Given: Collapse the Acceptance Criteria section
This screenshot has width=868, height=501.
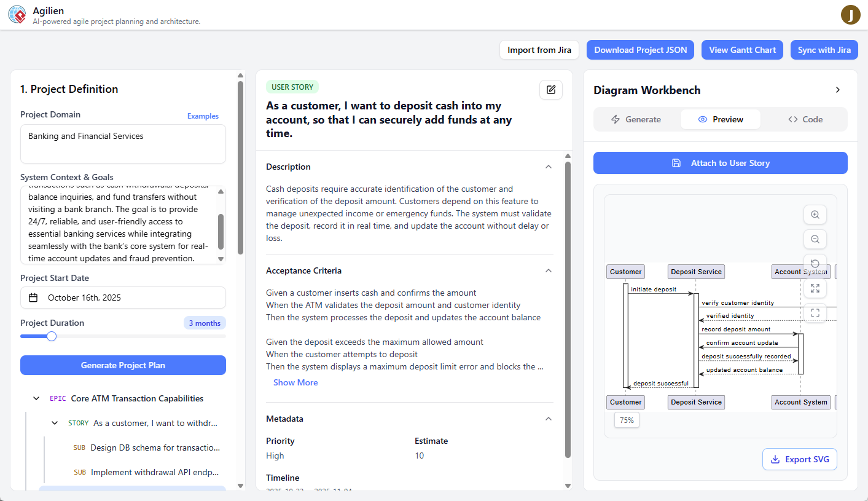Looking at the screenshot, I should pyautogui.click(x=548, y=270).
